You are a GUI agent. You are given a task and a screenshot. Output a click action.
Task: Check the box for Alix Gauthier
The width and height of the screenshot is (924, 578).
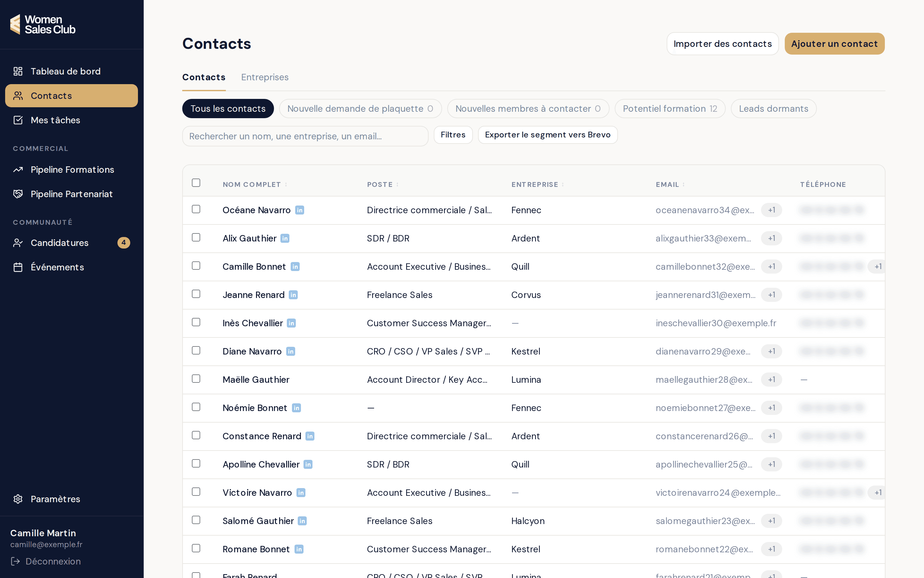click(196, 238)
